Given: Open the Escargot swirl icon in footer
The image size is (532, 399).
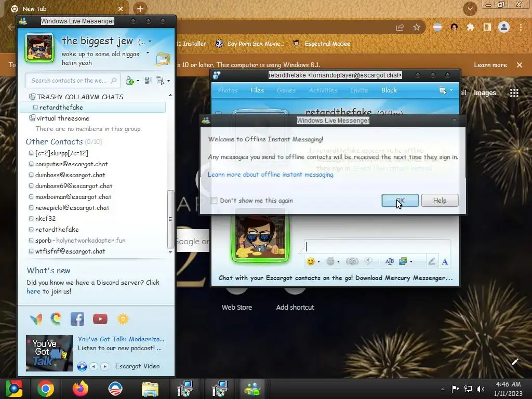Looking at the screenshot, I should tap(56, 318).
